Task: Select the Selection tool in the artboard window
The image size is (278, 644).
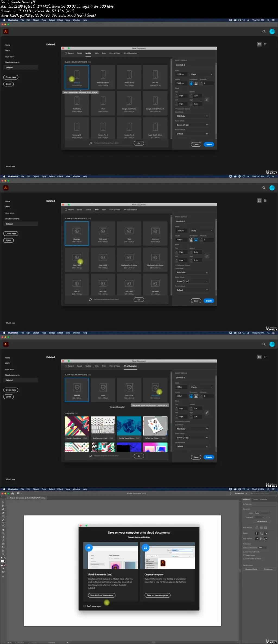Action: 3,502
